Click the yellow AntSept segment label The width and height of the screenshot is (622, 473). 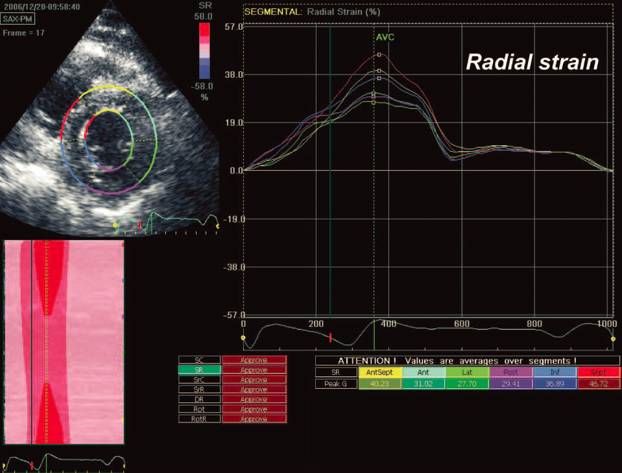[x=381, y=371]
